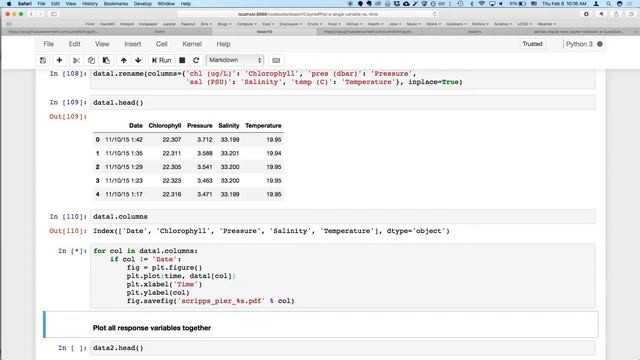Click the Trusted notebook button
The image size is (640, 360).
tap(532, 44)
